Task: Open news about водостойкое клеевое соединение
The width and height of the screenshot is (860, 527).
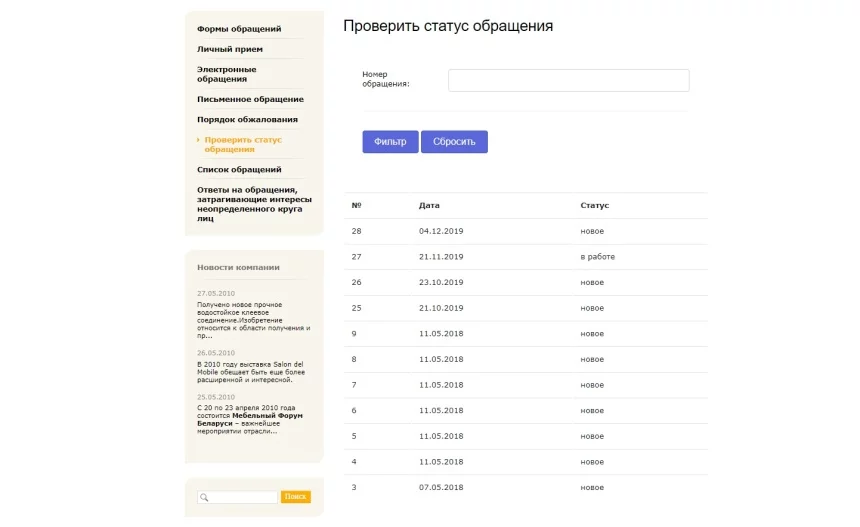Action: (253, 320)
